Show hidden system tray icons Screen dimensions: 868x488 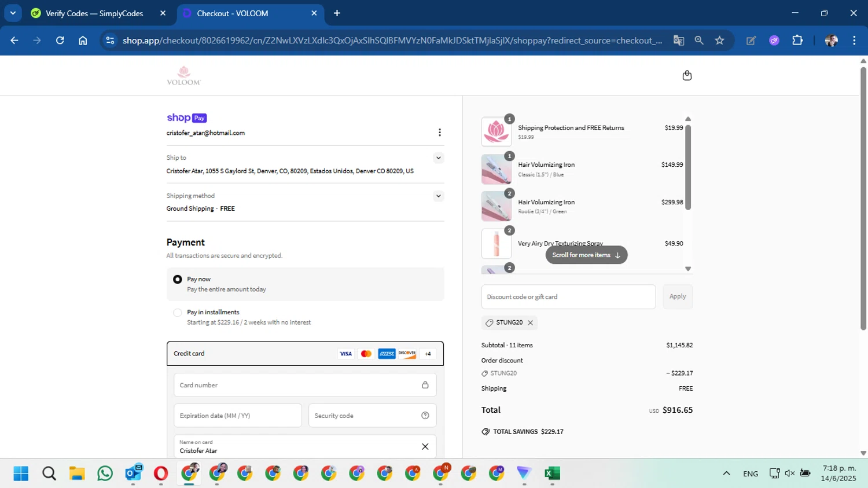coord(726,474)
